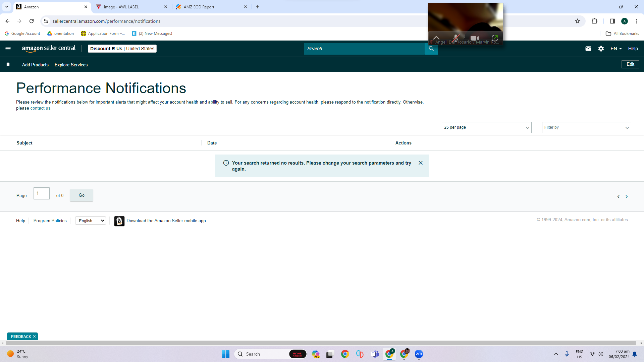Click the horizontal scrollbar at bottom
The height and width of the screenshot is (362, 644).
click(x=321, y=343)
